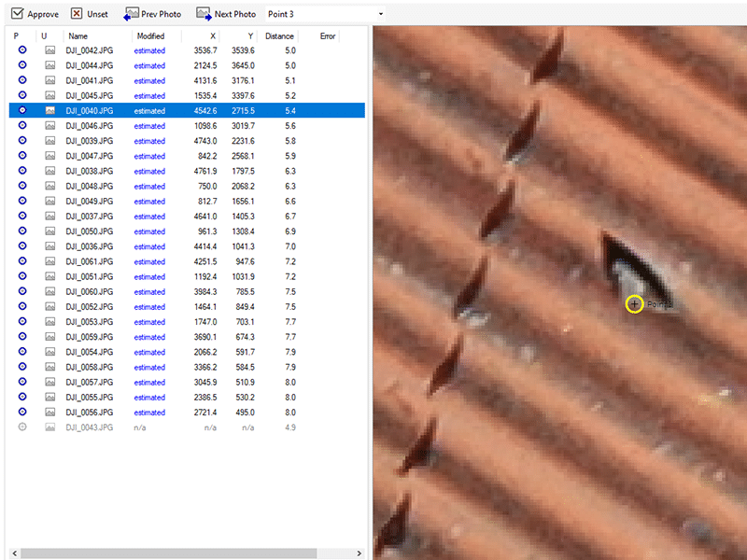Click photo icon for DJI_0040.JPG

click(50, 110)
